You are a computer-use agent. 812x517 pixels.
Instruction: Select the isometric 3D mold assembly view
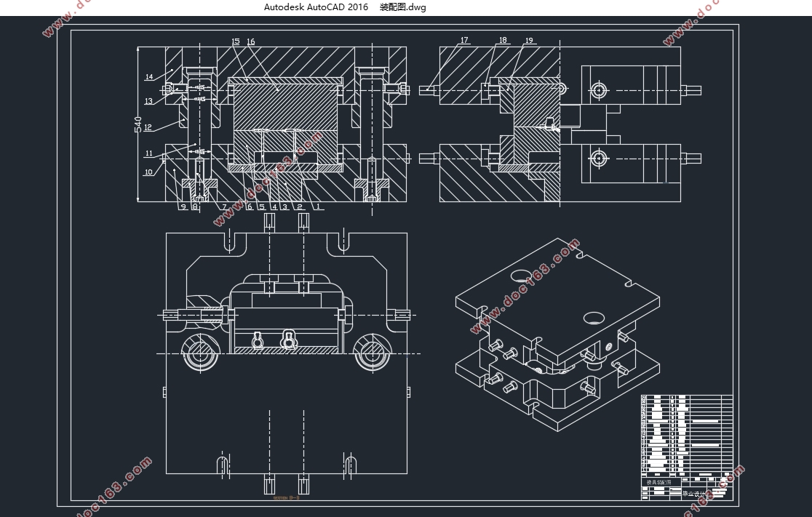coord(558,334)
